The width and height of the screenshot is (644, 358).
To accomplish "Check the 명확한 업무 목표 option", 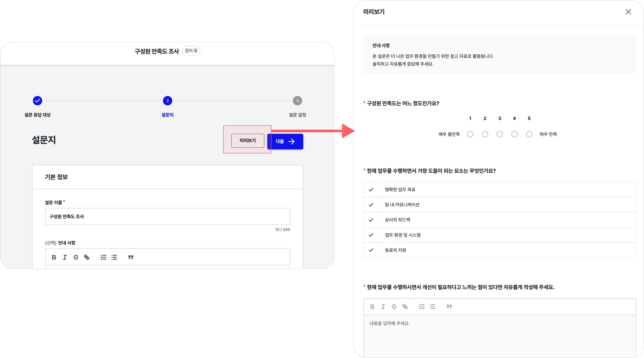I will coord(371,190).
